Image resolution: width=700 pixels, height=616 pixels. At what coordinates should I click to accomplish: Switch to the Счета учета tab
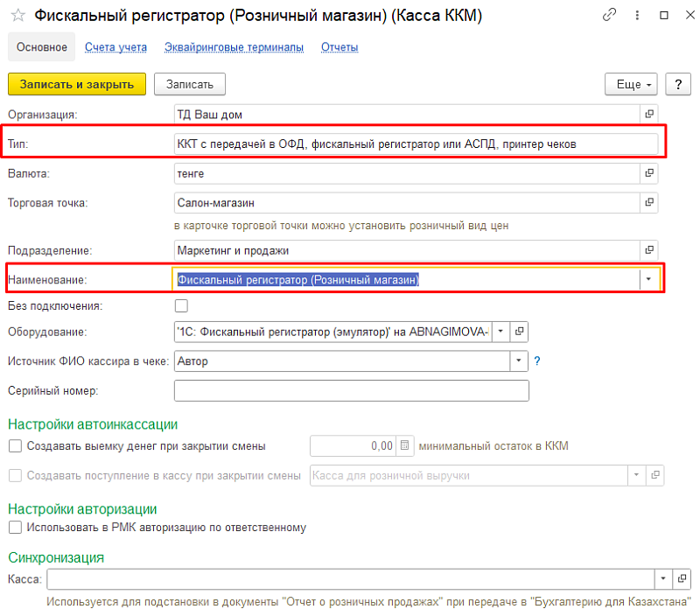[x=115, y=47]
